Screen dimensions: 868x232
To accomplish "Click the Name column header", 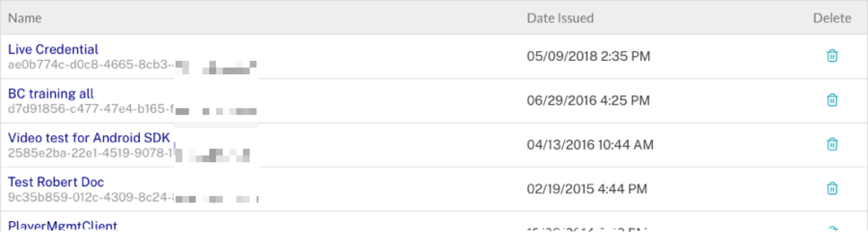I will click(25, 18).
